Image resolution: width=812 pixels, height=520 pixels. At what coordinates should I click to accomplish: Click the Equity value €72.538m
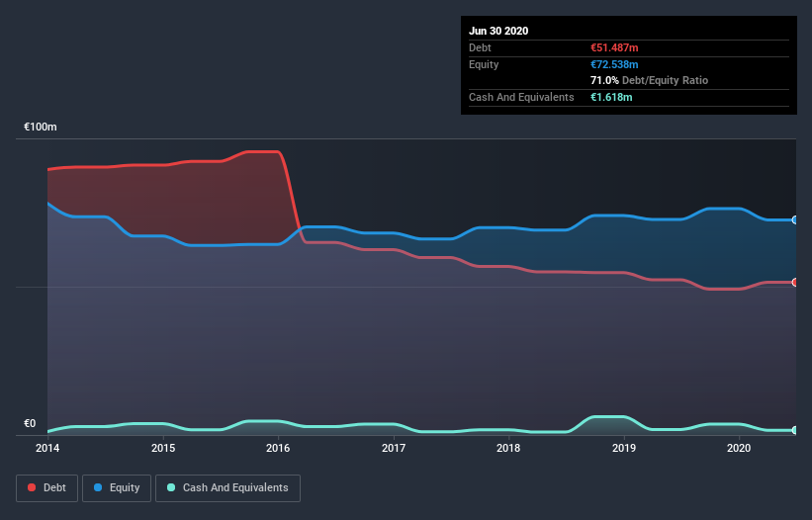(x=614, y=64)
